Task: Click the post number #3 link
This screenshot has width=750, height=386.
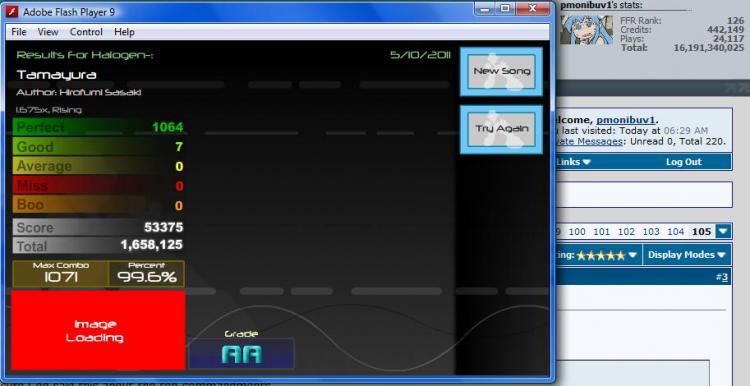Action: tap(722, 277)
